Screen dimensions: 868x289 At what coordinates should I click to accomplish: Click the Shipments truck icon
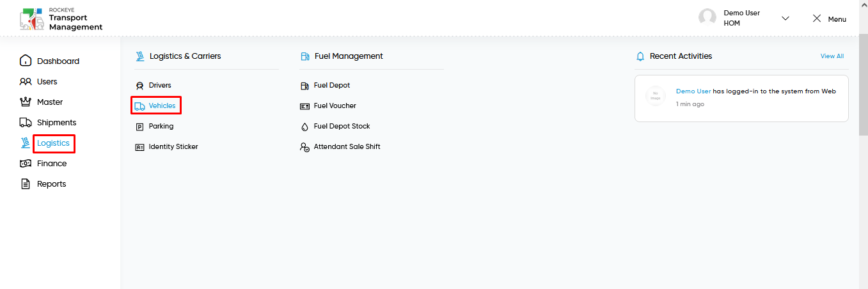click(26, 122)
